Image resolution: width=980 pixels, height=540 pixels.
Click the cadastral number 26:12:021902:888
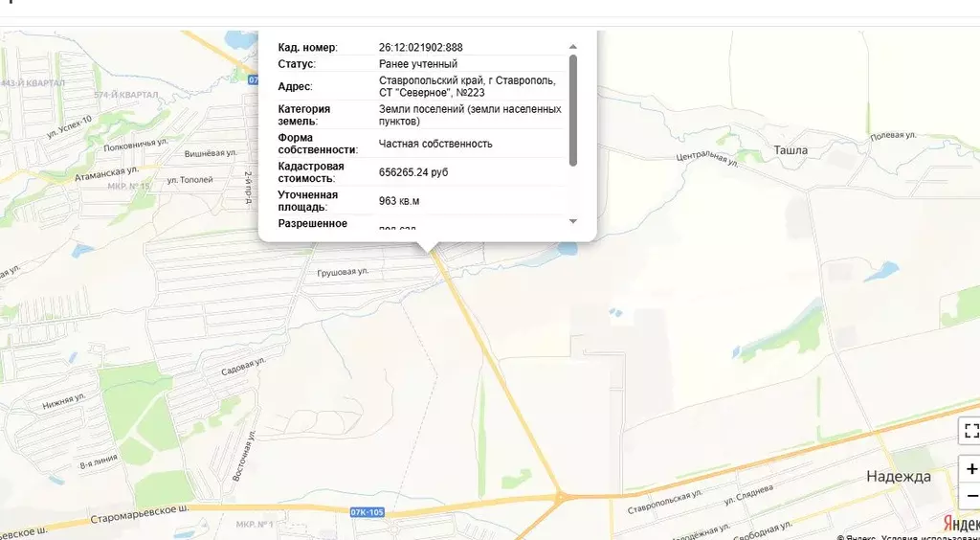(421, 47)
